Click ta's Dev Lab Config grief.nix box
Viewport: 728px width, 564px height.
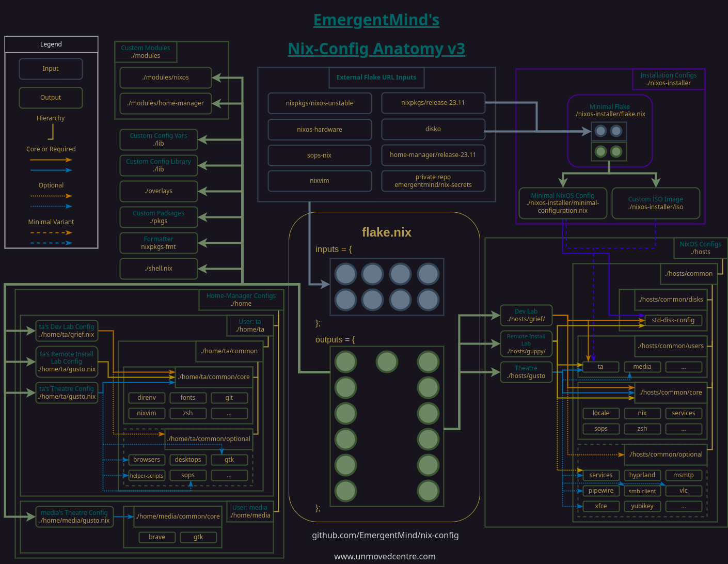click(x=67, y=331)
